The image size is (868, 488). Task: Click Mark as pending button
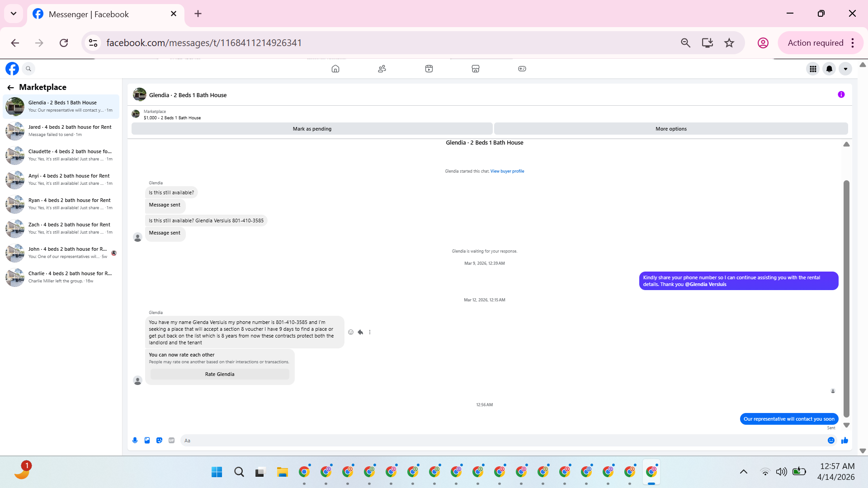[312, 129]
